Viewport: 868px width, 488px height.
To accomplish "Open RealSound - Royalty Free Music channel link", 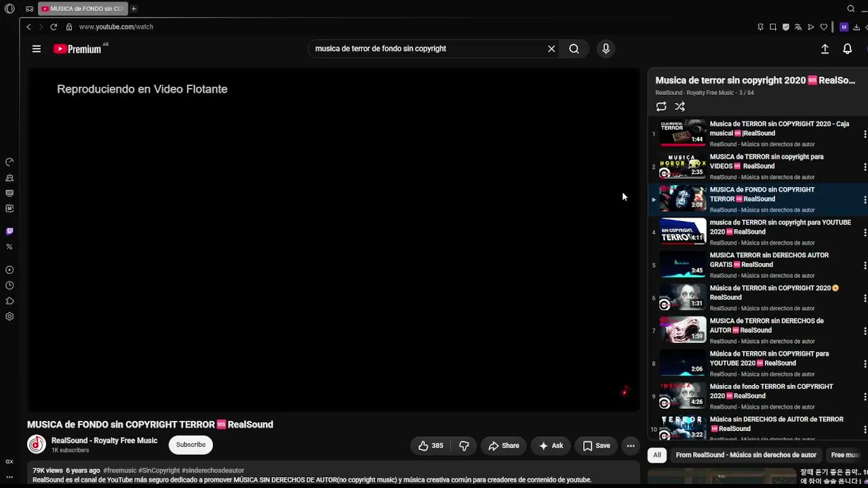I will (104, 441).
